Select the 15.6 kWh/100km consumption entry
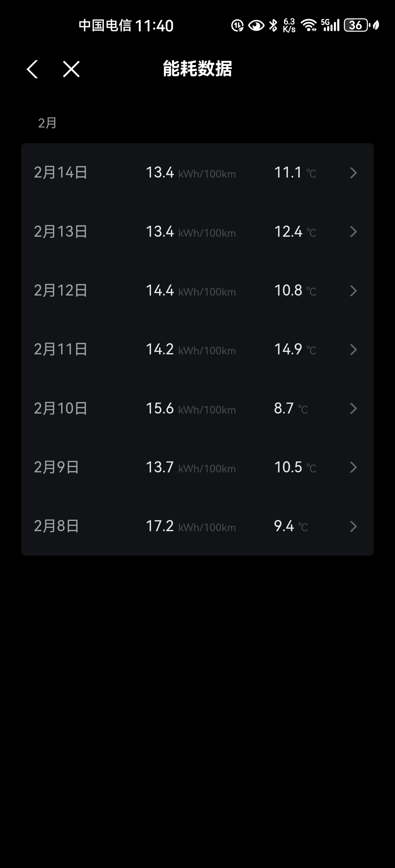This screenshot has height=868, width=395. 191,408
